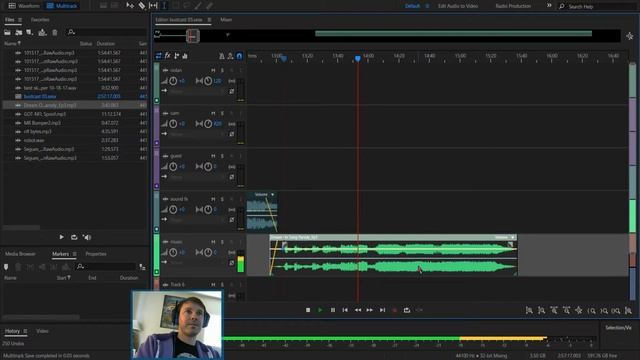Click the Fast Forward transport button

(370, 310)
